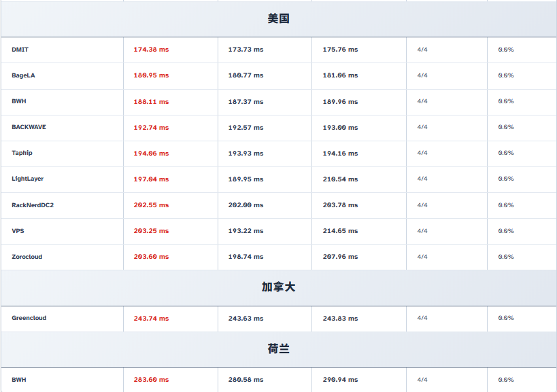
Task: Select the 210.54 ms maximum latency cell
Action: click(x=340, y=179)
